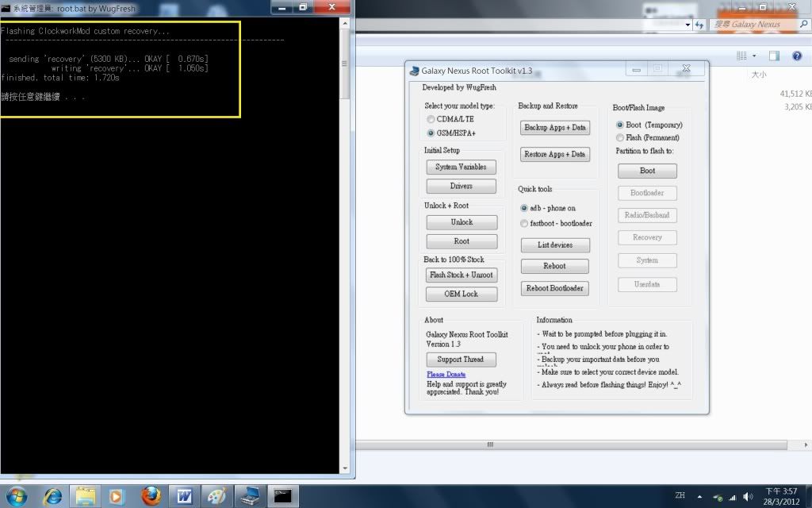Open the view options dropdown arrow in Explorer
812x508 pixels.
click(x=754, y=56)
